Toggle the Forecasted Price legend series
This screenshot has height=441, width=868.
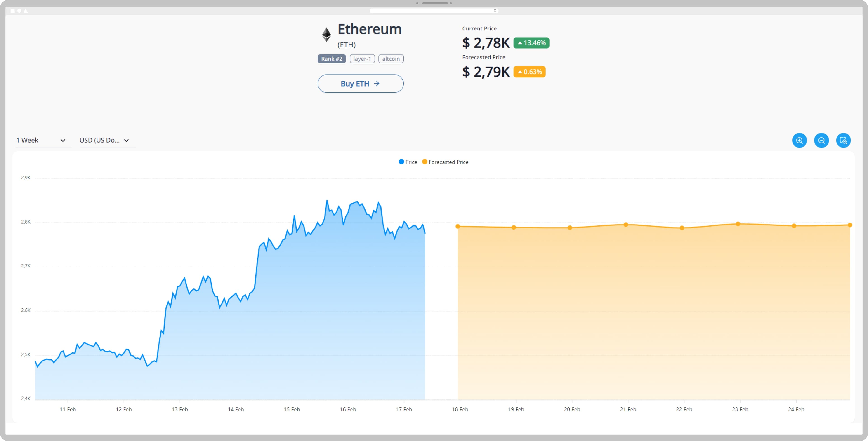tap(445, 162)
